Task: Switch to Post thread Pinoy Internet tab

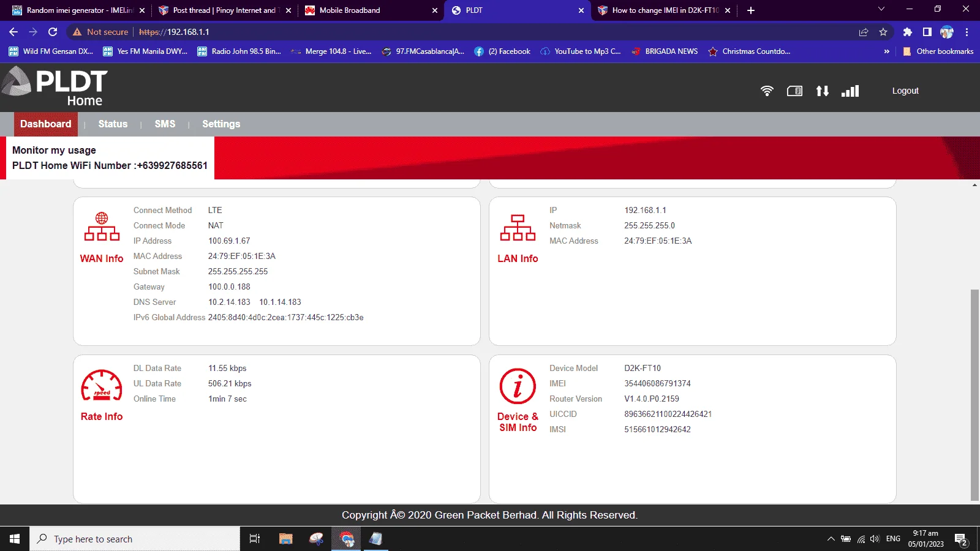Action: click(x=224, y=10)
